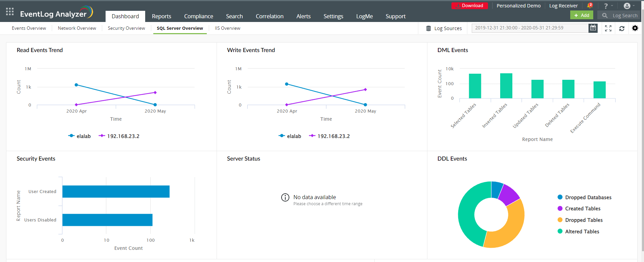Open the date range selector field
This screenshot has width=644, height=262.
tap(530, 28)
